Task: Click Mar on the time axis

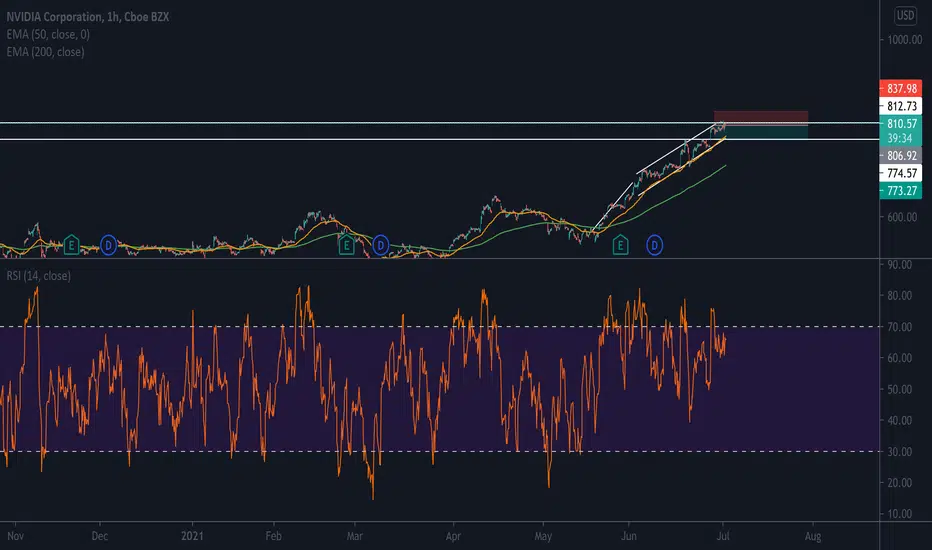Action: click(x=355, y=536)
